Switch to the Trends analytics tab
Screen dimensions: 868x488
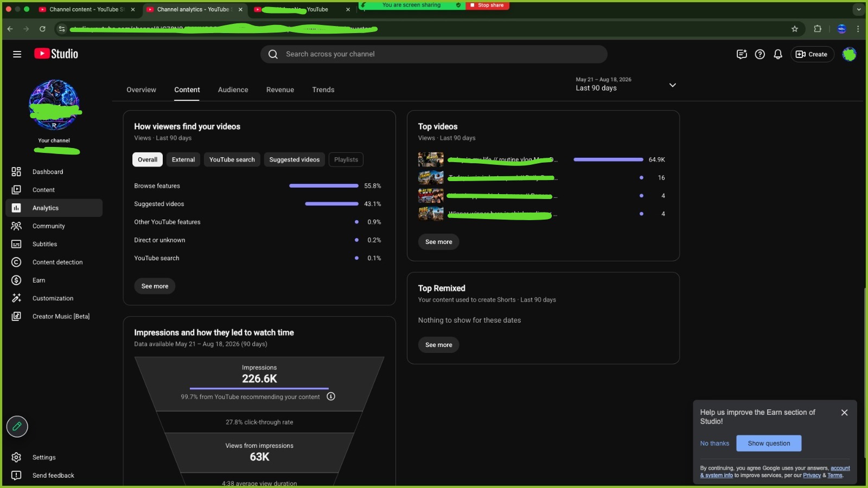tap(323, 90)
